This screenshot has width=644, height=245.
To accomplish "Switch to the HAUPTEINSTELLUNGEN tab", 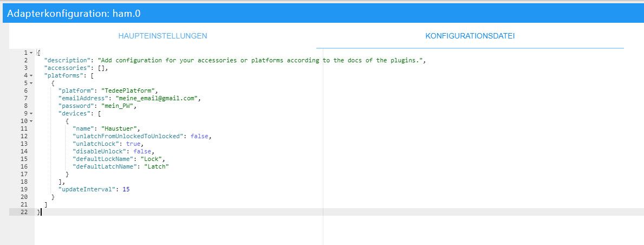I will pyautogui.click(x=162, y=36).
